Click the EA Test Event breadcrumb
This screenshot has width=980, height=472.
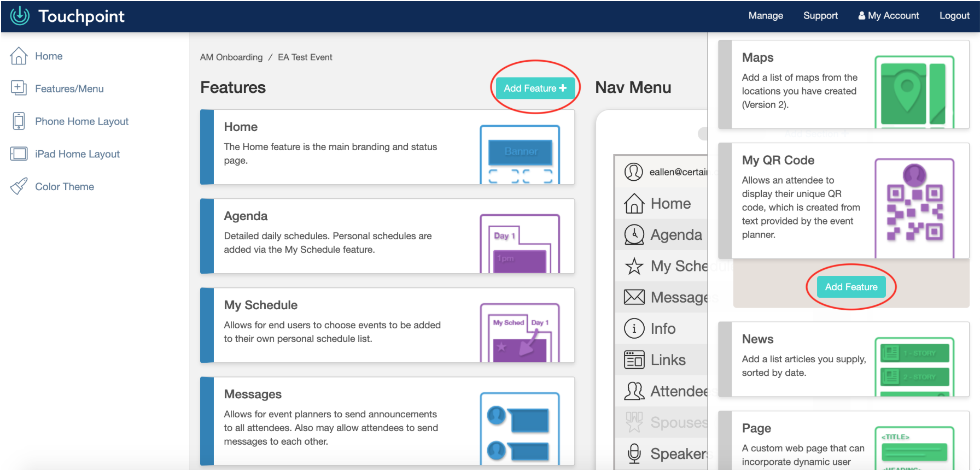tap(305, 57)
